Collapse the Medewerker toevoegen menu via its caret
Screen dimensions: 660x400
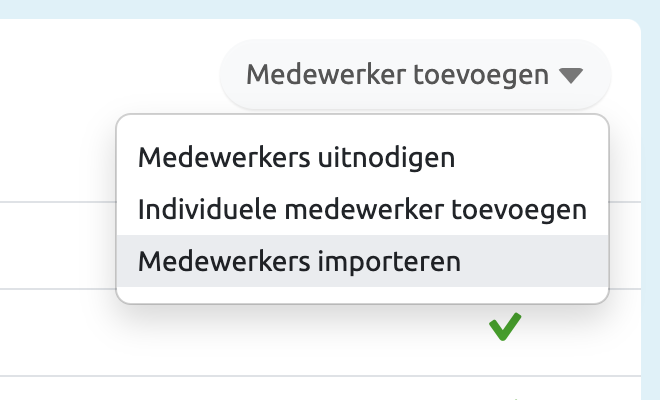570,75
